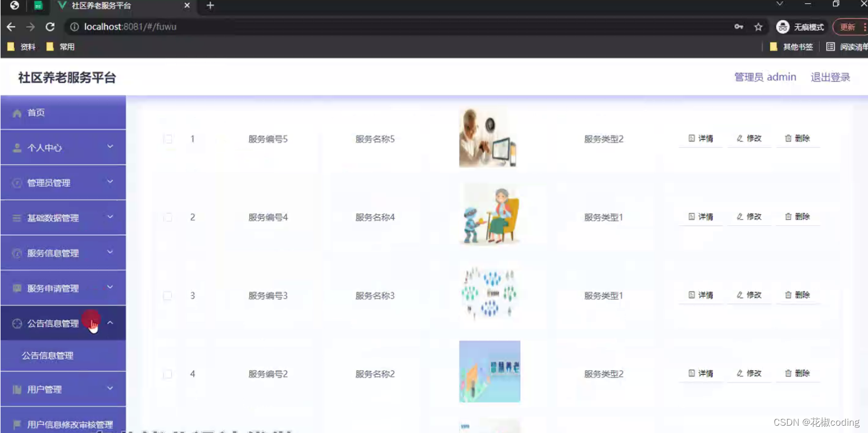Collapse the 公告信息管理 menu chevron
Image resolution: width=868 pixels, height=433 pixels.
click(110, 322)
